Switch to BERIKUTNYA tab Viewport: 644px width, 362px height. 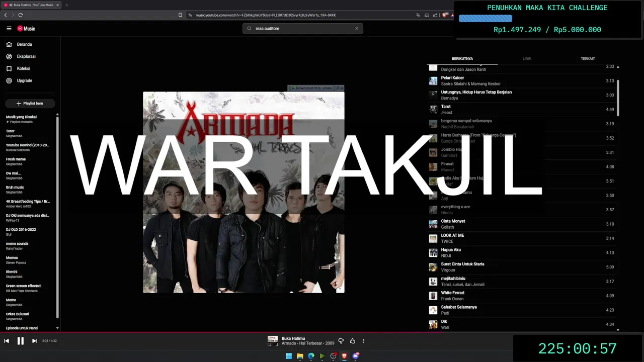tap(462, 59)
